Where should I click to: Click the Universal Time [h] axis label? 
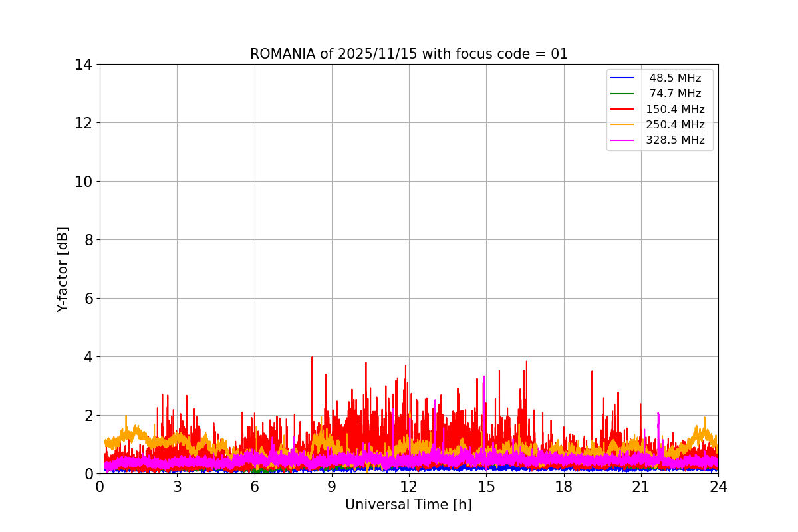coord(408,505)
